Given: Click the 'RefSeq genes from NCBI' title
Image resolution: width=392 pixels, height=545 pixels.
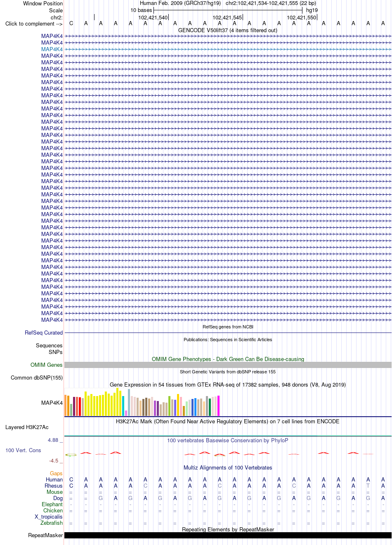Looking at the screenshot, I should pyautogui.click(x=228, y=327).
